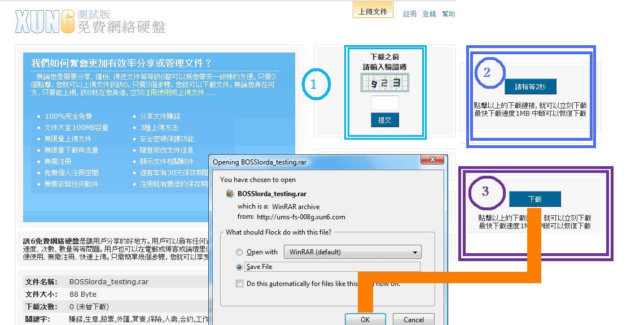Open the 上傳文件 upload tab
This screenshot has width=644, height=325.
tap(373, 11)
